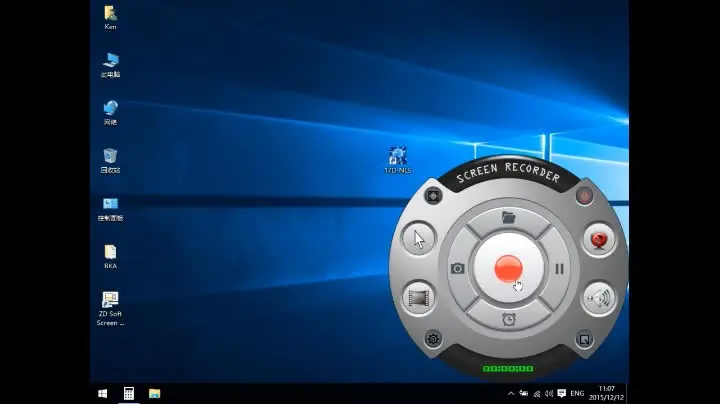Open Calculator from the taskbar
720x404 pixels.
click(x=129, y=393)
